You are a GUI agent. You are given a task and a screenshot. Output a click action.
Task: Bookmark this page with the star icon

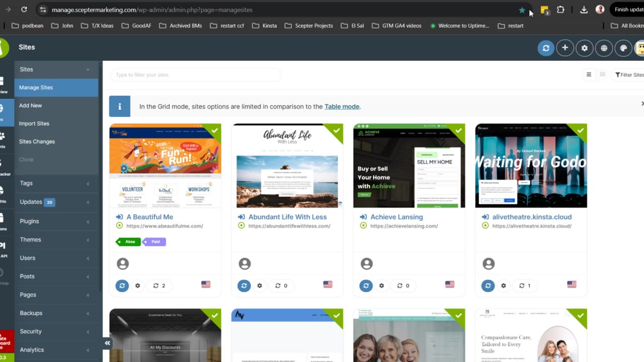522,10
